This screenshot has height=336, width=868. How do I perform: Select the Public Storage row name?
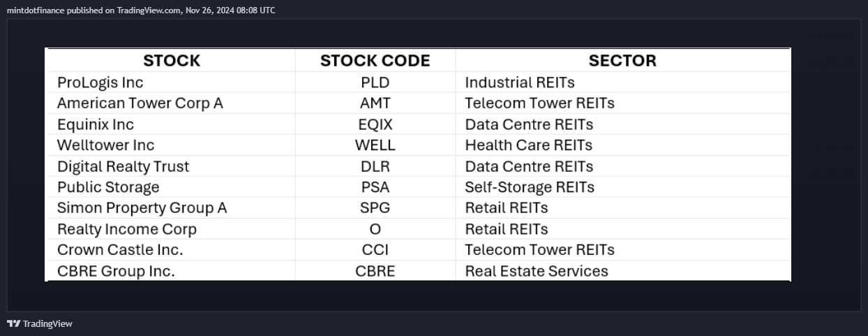[x=108, y=187]
